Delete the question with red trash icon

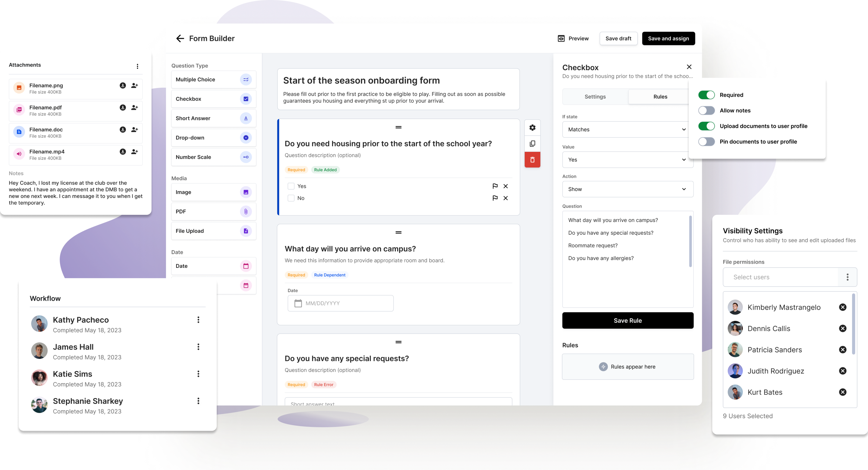[x=532, y=160]
